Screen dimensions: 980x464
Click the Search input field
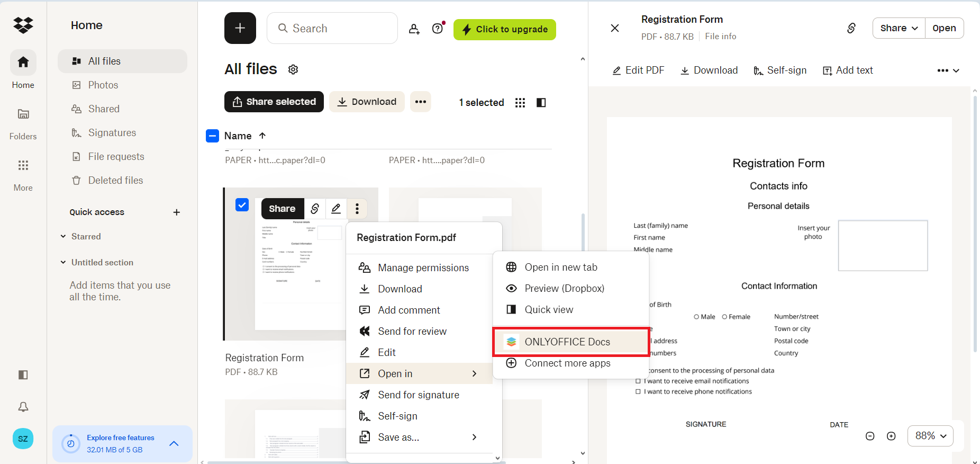pos(339,29)
